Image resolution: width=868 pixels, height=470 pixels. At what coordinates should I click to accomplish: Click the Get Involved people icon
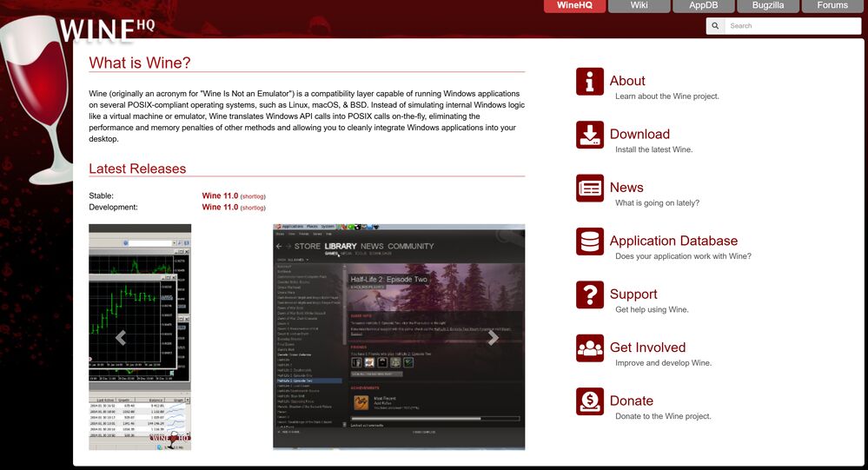pos(590,348)
